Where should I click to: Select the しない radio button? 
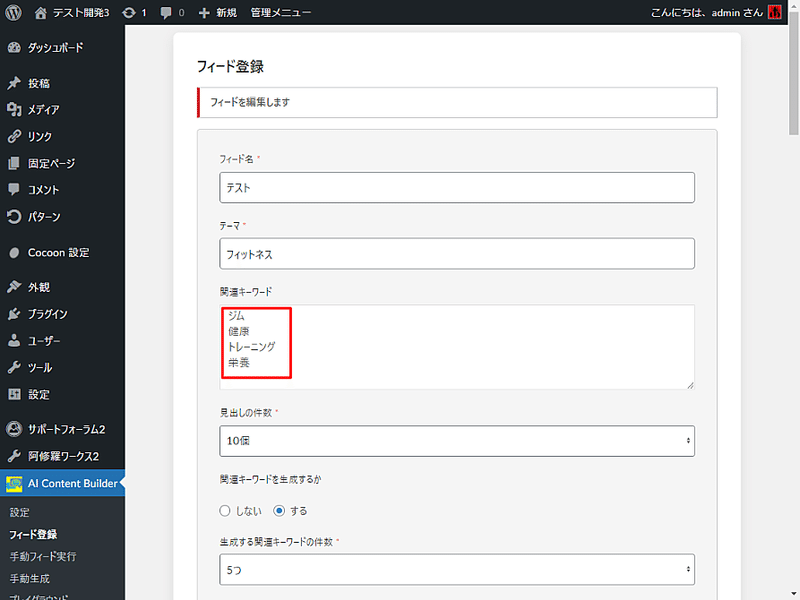tap(225, 511)
